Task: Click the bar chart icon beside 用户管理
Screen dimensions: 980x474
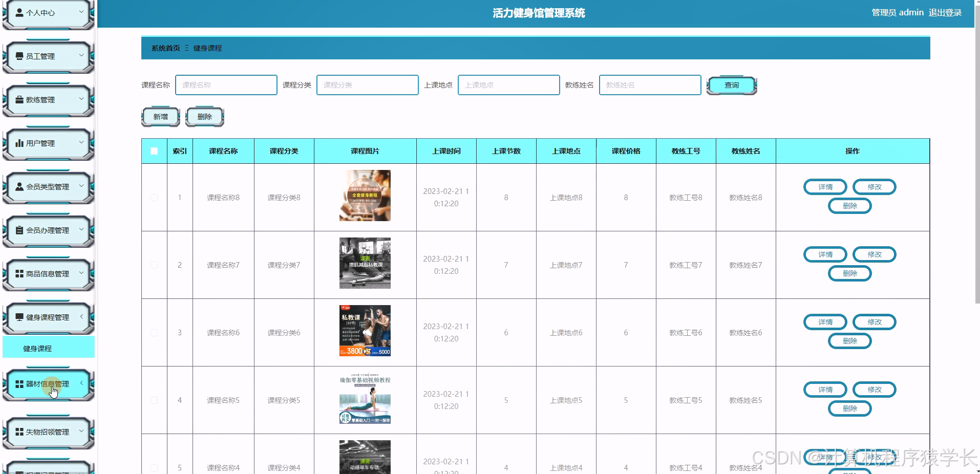Action: click(x=19, y=143)
